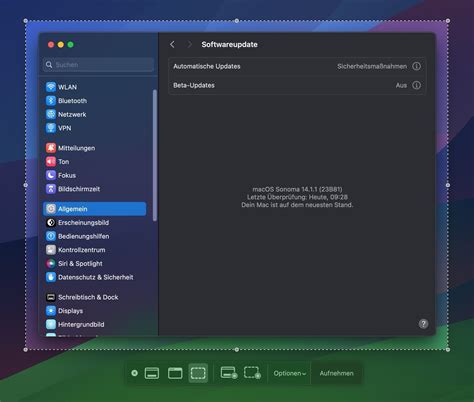Screen dimensions: 474x402
Task: Click the Suchen search field
Action: point(99,65)
